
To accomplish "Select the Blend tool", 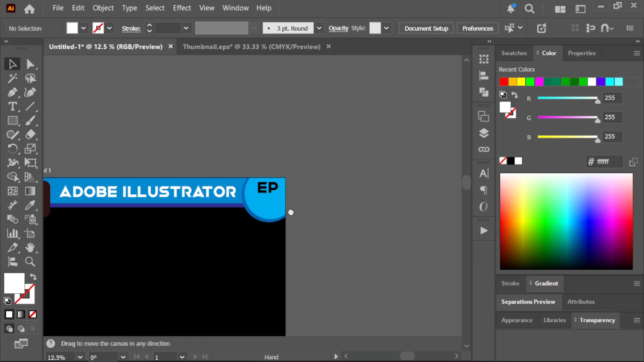I will [12, 219].
